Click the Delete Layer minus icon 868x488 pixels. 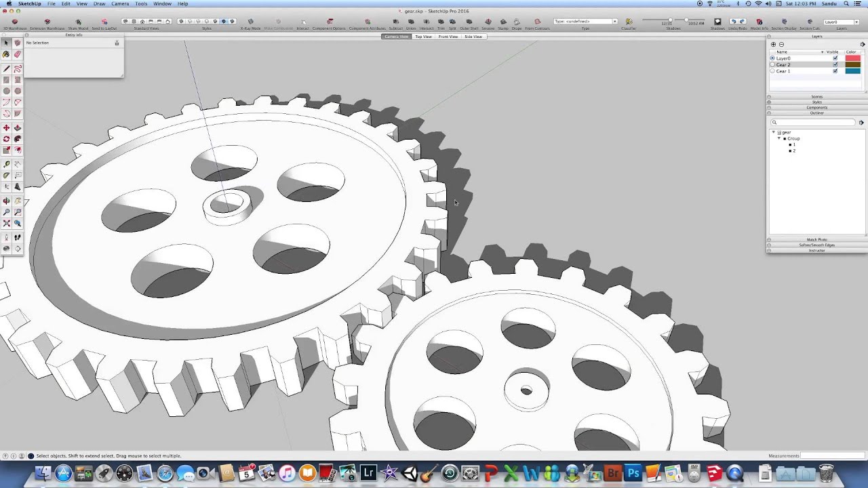(781, 44)
